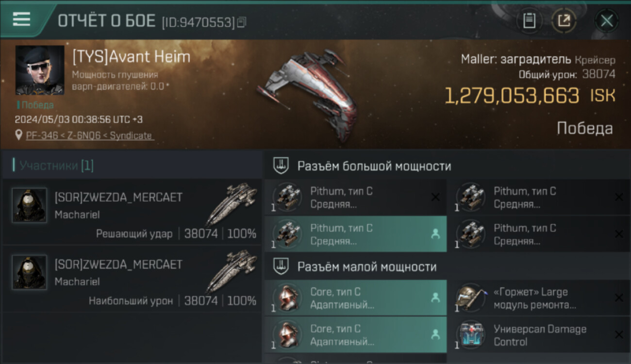Open the hamburger menu at top left
Image resolution: width=631 pixels, height=364 pixels.
click(21, 19)
